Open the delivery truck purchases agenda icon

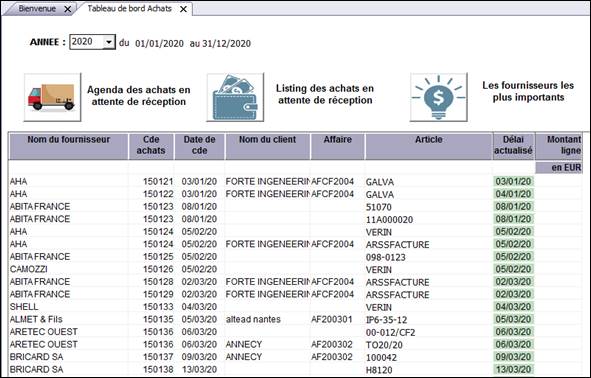pos(52,97)
